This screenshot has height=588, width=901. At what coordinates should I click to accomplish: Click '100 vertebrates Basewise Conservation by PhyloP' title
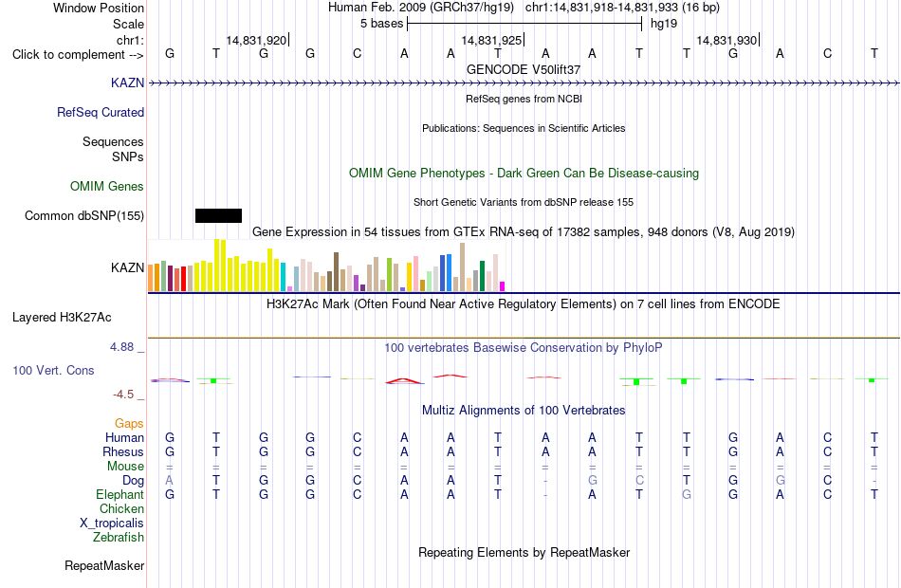click(x=524, y=347)
